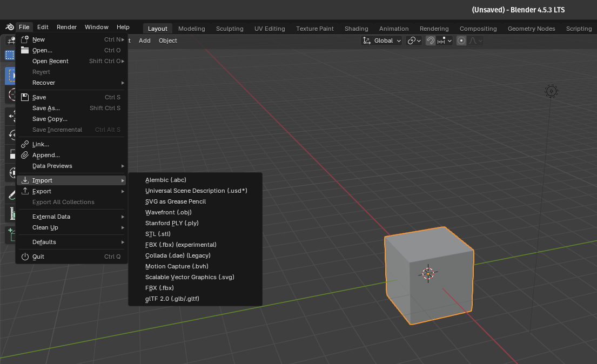Click the Quit power icon
This screenshot has height=364, width=597.
(x=24, y=257)
